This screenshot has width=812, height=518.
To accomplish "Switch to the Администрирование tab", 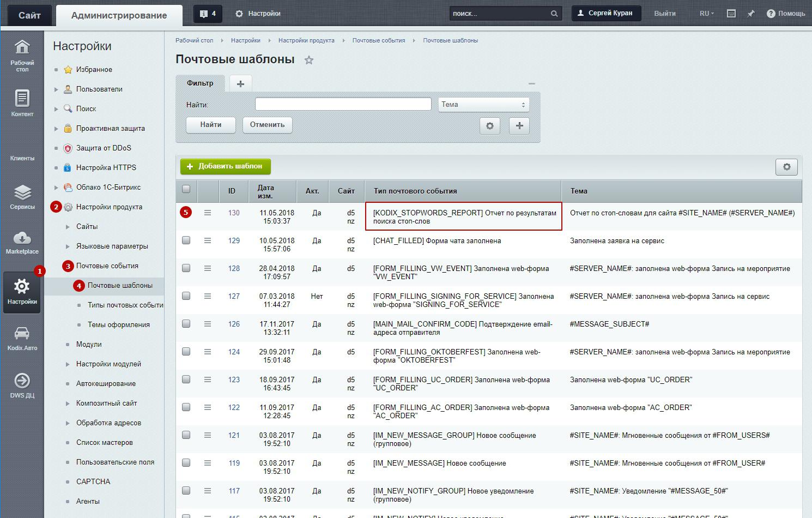I will (119, 15).
